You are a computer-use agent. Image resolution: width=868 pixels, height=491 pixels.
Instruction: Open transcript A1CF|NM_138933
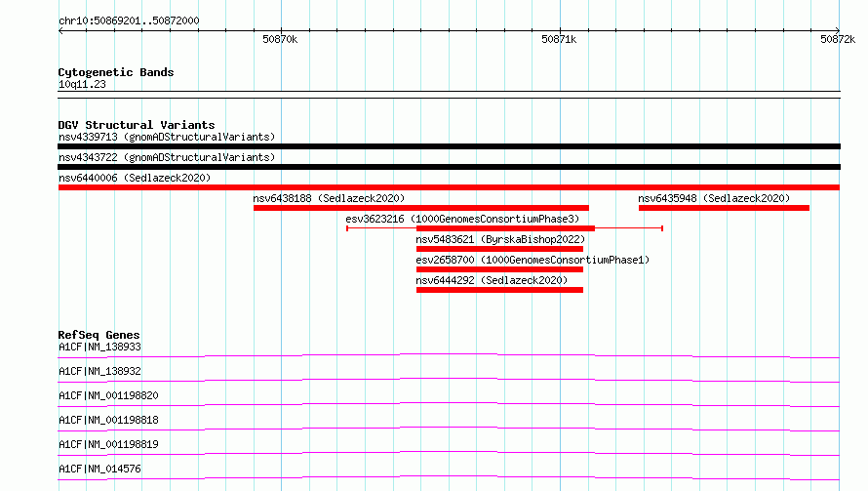pos(99,347)
